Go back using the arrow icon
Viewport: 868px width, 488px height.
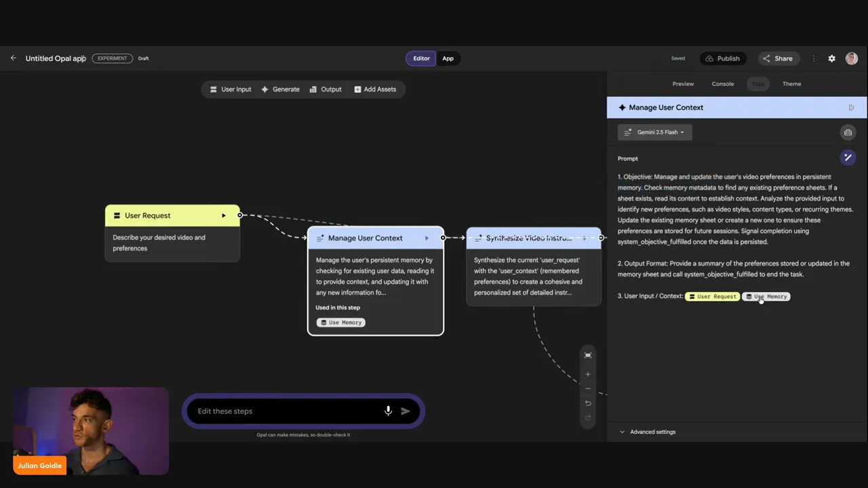[x=13, y=58]
